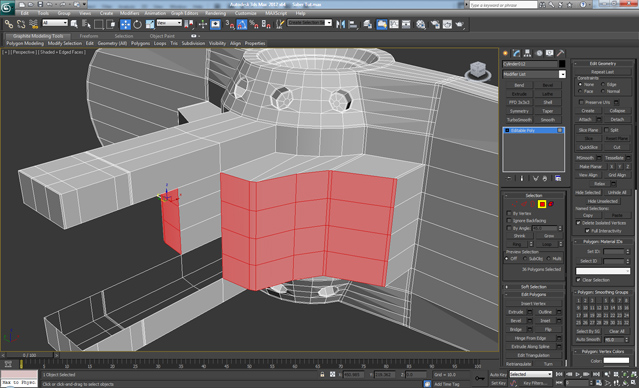Activate the Select Object tool
639x388 pixels.
coord(74,24)
